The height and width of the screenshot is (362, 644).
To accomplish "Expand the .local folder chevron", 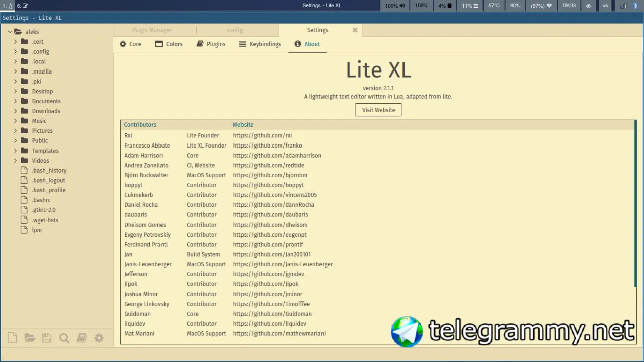I will (x=16, y=61).
